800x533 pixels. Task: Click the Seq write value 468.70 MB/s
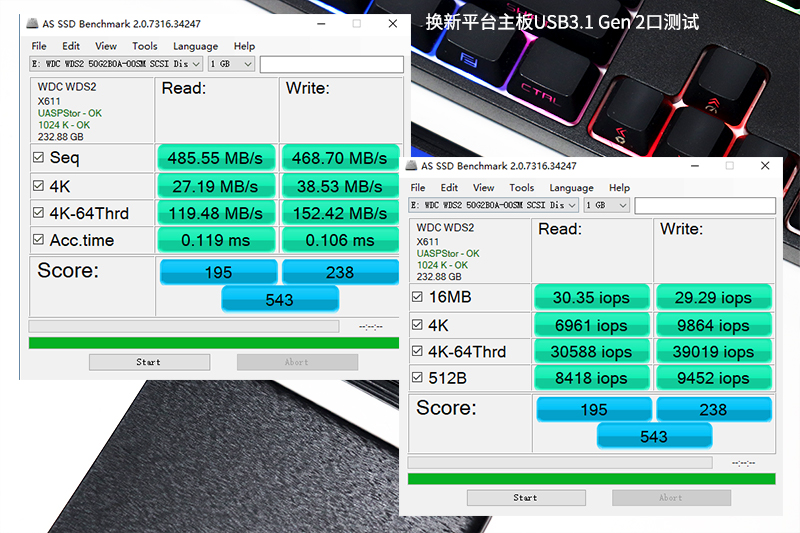(x=340, y=158)
